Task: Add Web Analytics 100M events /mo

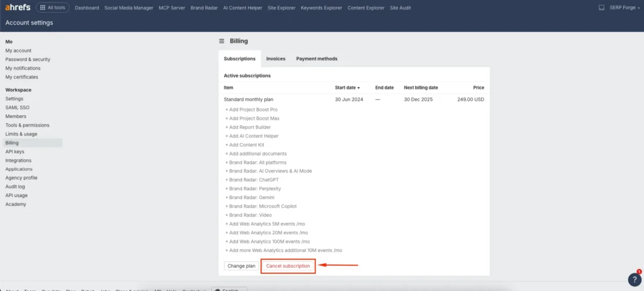Action: point(267,242)
